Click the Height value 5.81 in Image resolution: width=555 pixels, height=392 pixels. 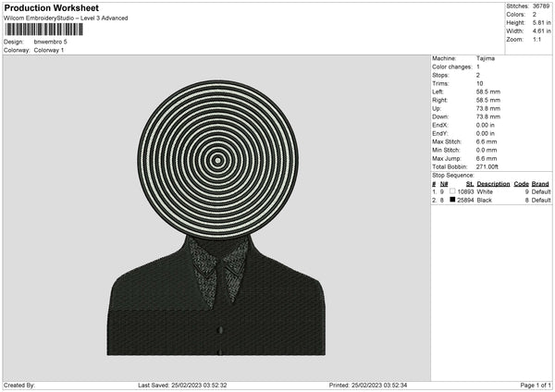(542, 22)
